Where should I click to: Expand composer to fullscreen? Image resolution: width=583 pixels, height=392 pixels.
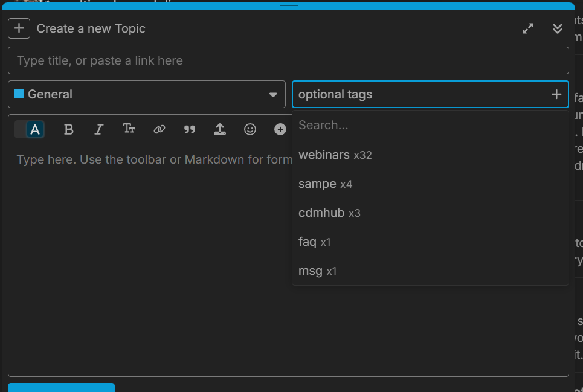click(x=528, y=28)
